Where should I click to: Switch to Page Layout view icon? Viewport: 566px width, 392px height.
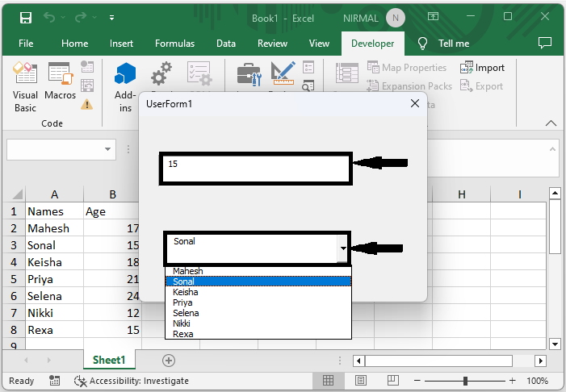click(x=361, y=380)
